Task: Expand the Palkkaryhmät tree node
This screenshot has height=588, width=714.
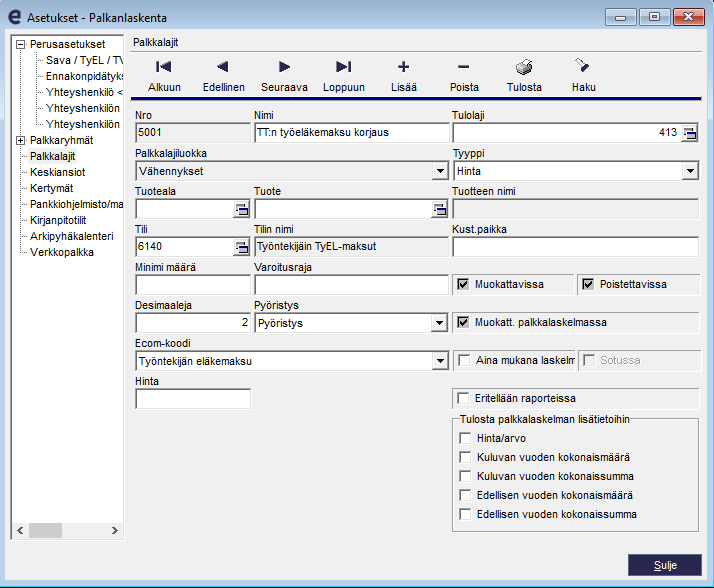Action: click(x=20, y=140)
